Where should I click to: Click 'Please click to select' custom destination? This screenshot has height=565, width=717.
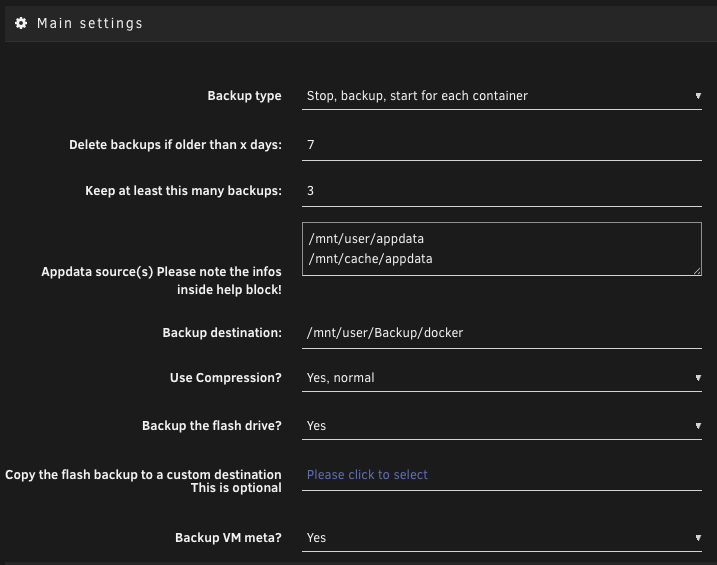pos(367,475)
